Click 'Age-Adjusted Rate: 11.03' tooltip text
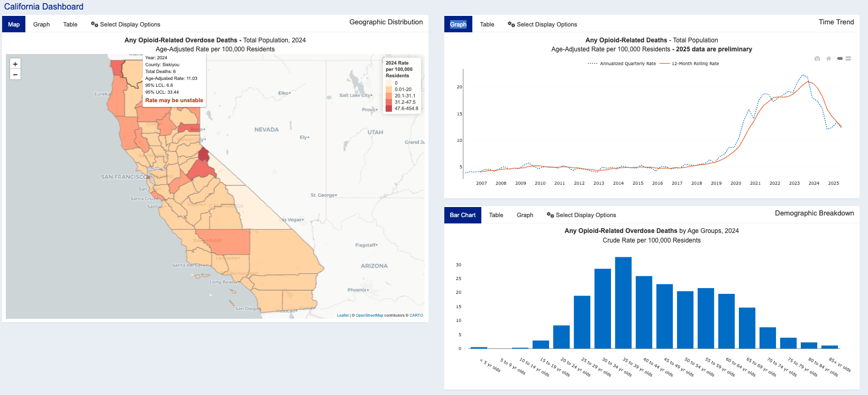 tap(171, 78)
